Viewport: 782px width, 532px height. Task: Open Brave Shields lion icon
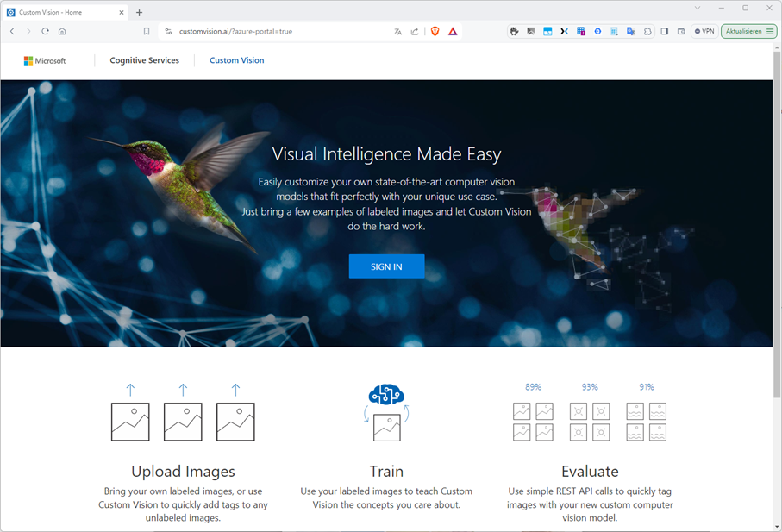(x=435, y=31)
